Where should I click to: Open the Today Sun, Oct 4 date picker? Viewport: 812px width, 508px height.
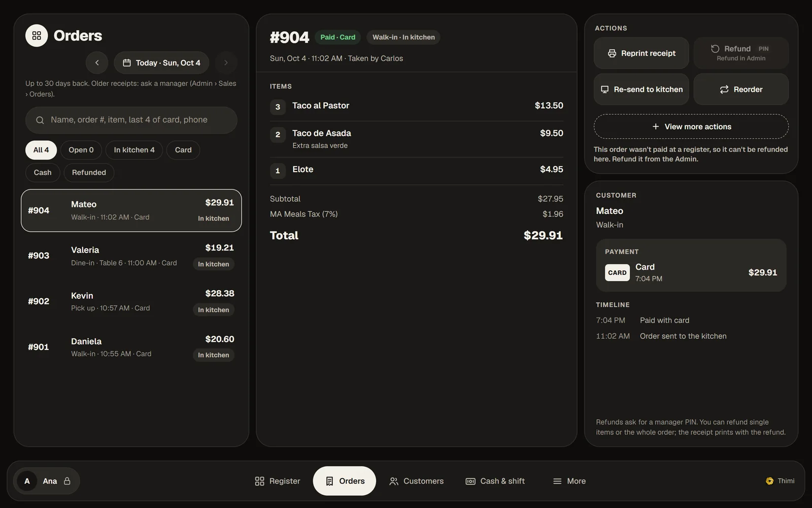coord(161,62)
